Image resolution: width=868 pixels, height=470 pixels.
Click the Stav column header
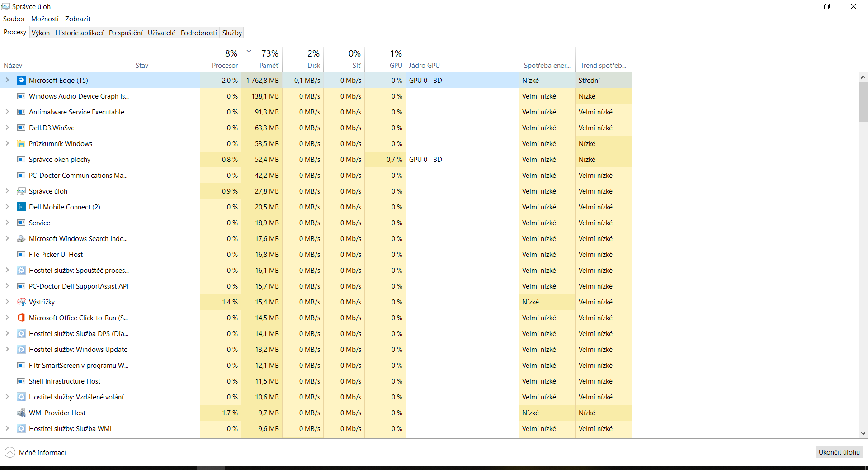tap(166, 60)
